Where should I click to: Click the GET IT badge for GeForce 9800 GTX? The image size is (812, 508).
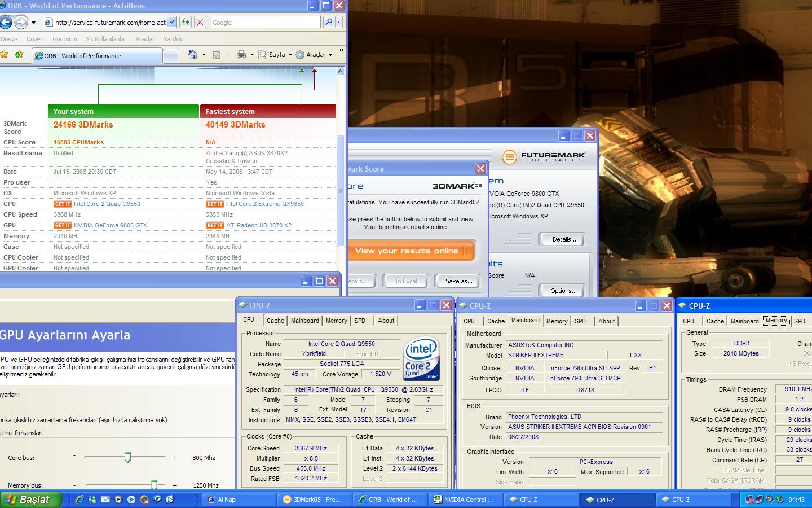63,225
